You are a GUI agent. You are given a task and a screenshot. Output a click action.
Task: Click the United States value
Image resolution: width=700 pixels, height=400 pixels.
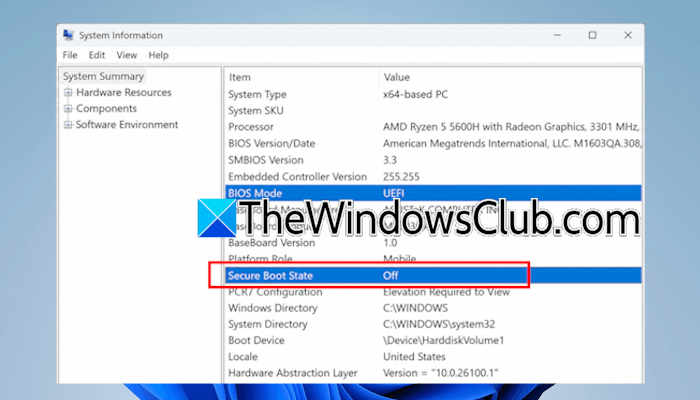tap(414, 357)
